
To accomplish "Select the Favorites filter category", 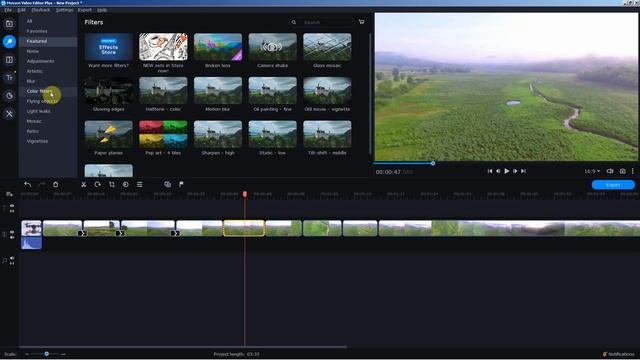I will pyautogui.click(x=37, y=31).
